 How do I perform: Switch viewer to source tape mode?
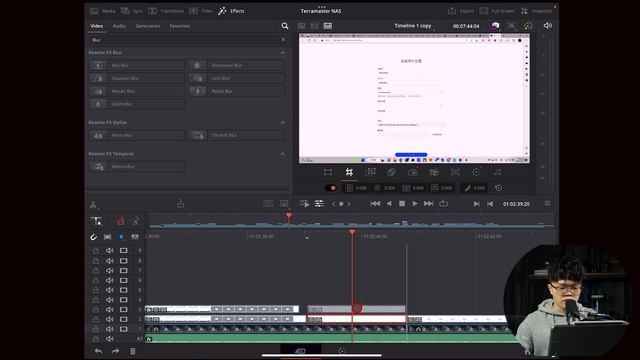[x=315, y=26]
